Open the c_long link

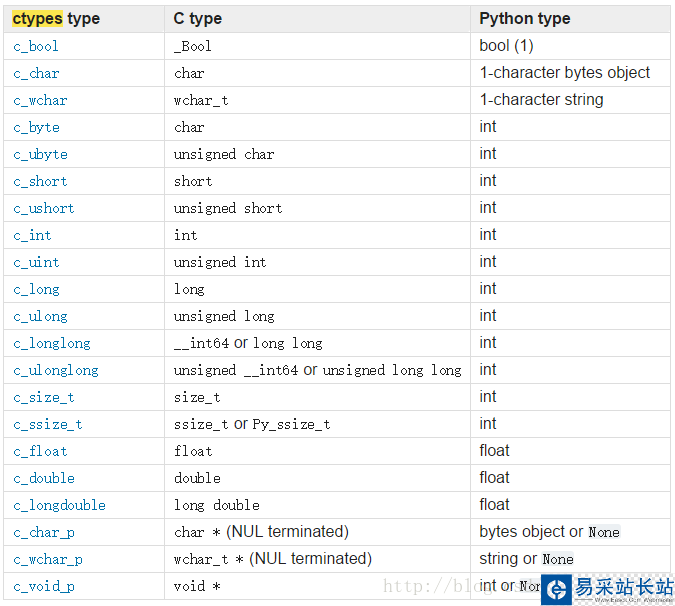point(36,289)
